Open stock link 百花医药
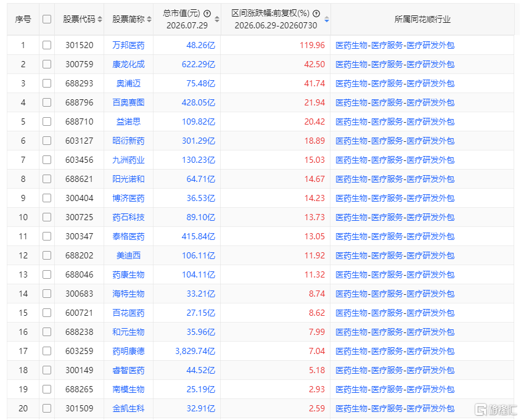The height and width of the screenshot is (420, 521). click(128, 313)
